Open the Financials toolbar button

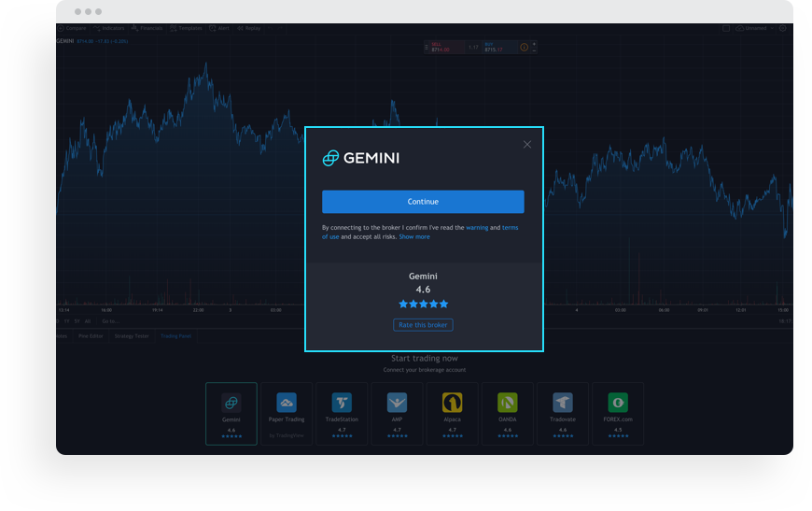click(147, 28)
